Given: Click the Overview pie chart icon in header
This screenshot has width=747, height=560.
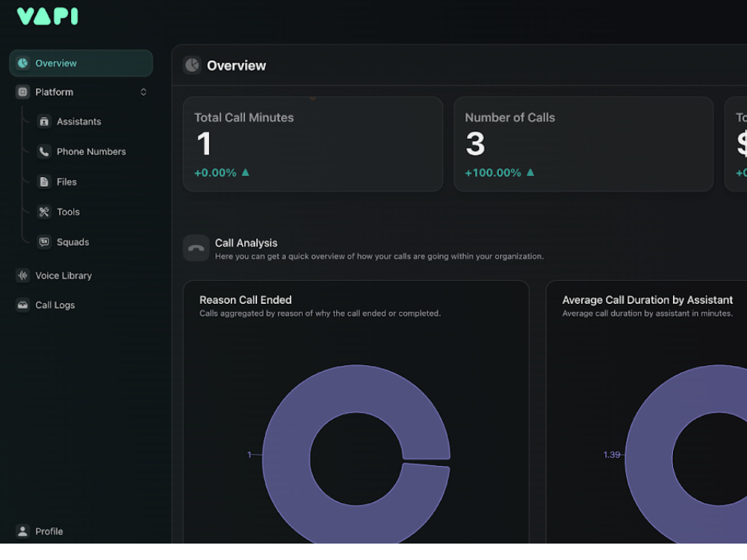Looking at the screenshot, I should coord(192,65).
